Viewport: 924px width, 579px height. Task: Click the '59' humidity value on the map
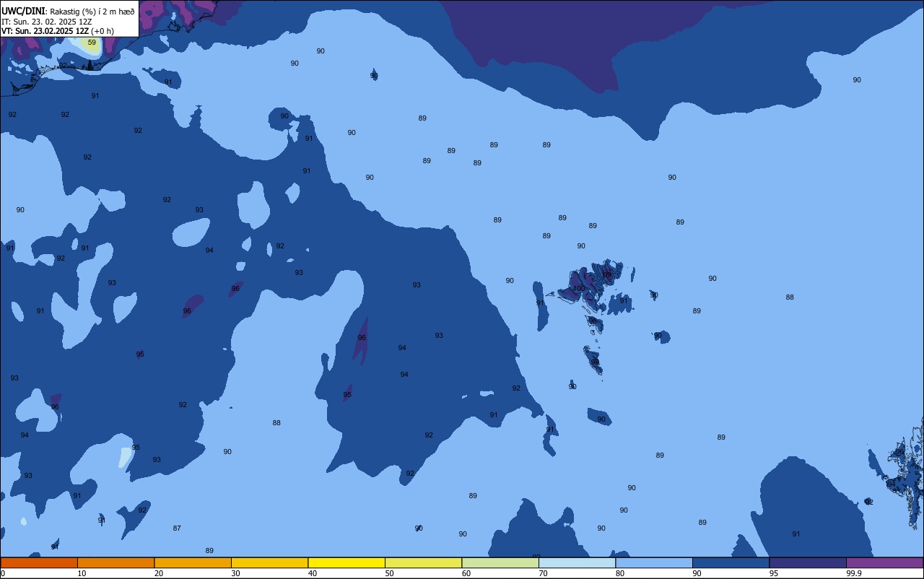[x=92, y=43]
